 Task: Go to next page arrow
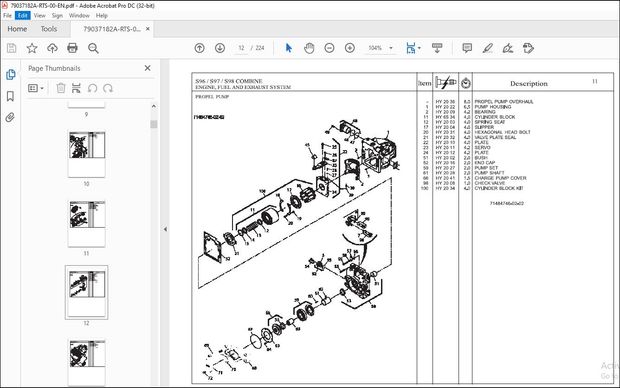[220, 48]
